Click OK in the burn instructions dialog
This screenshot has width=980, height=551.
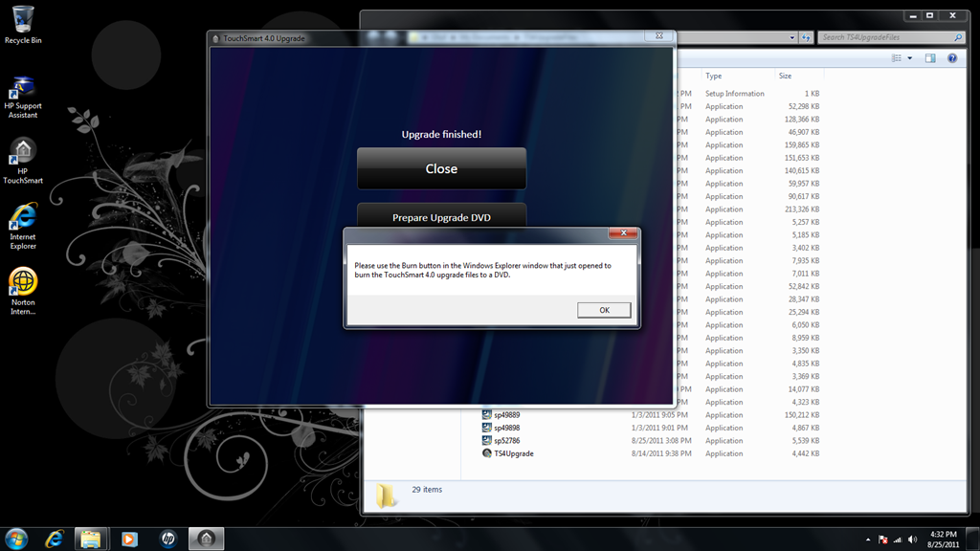click(x=604, y=310)
